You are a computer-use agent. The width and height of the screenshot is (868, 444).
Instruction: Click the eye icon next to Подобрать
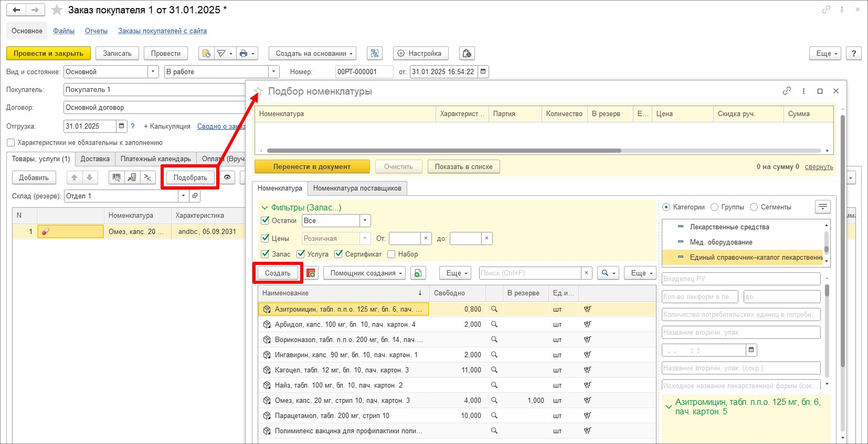coord(227,177)
